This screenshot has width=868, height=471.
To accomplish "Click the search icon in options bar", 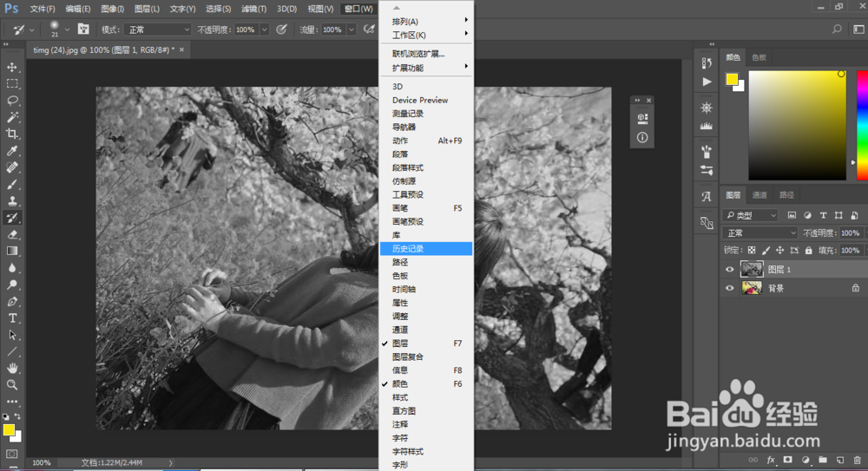I will point(837,29).
